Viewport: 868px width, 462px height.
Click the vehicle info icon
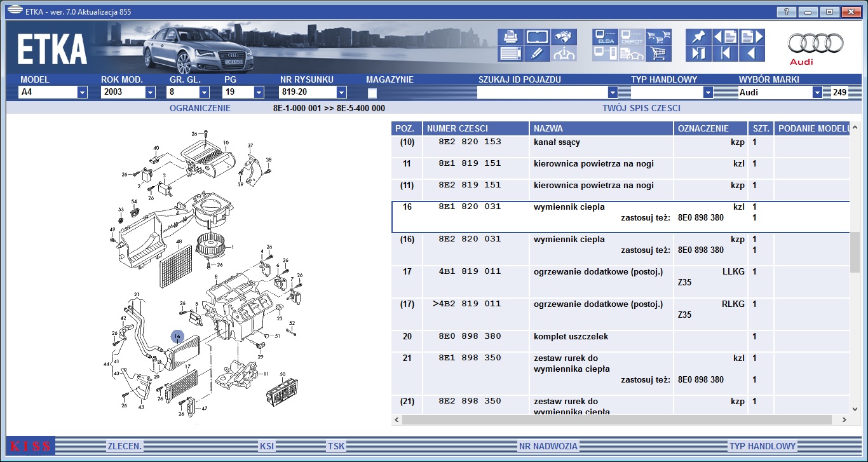[x=564, y=53]
